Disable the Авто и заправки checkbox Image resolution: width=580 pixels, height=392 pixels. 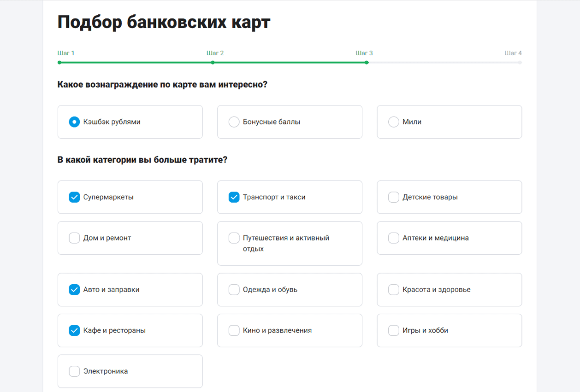74,290
